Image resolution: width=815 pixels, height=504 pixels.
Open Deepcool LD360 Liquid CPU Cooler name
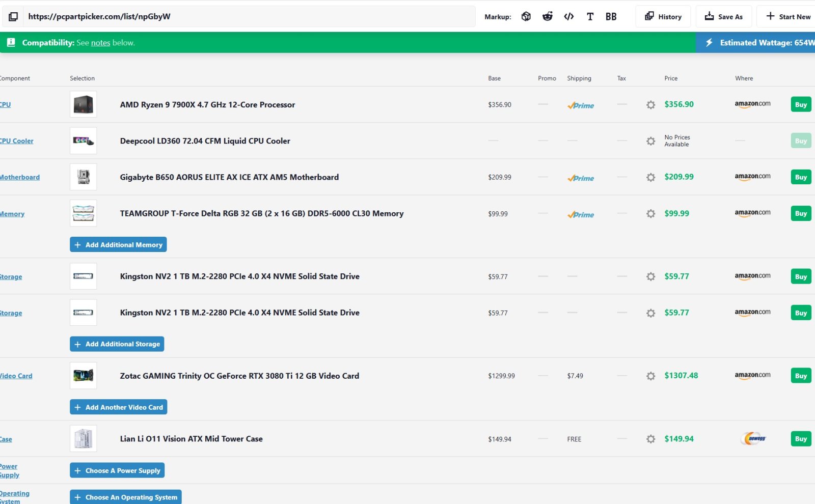205,141
